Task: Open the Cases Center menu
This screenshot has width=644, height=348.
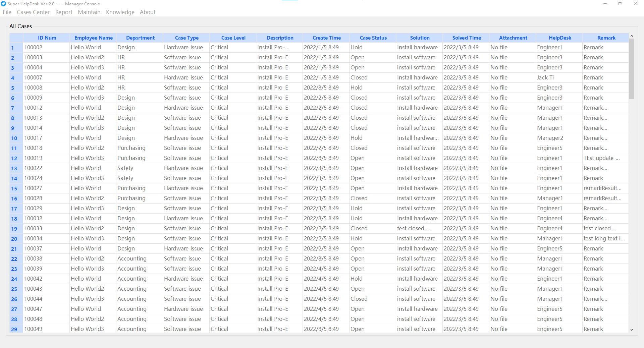Action: coord(33,12)
